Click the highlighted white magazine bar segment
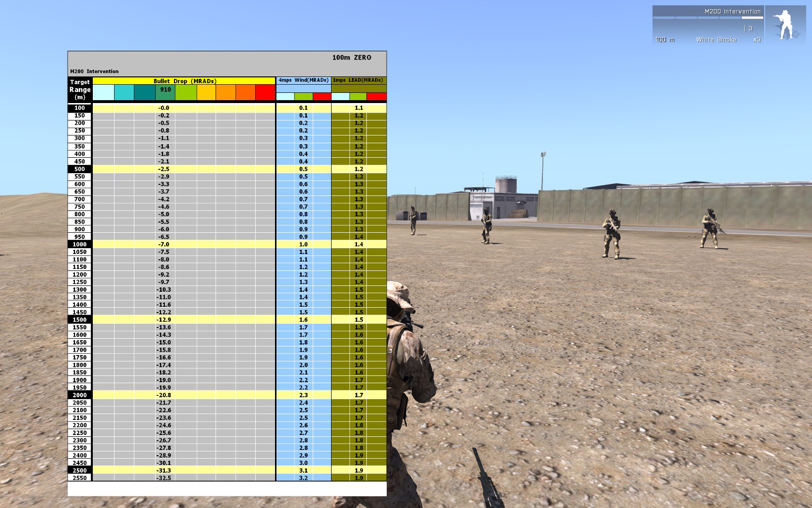812x508 pixels. pyautogui.click(x=752, y=18)
